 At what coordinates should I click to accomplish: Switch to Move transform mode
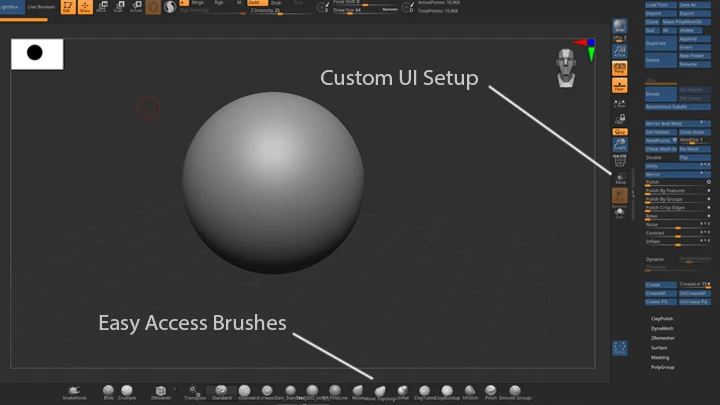pyautogui.click(x=102, y=6)
